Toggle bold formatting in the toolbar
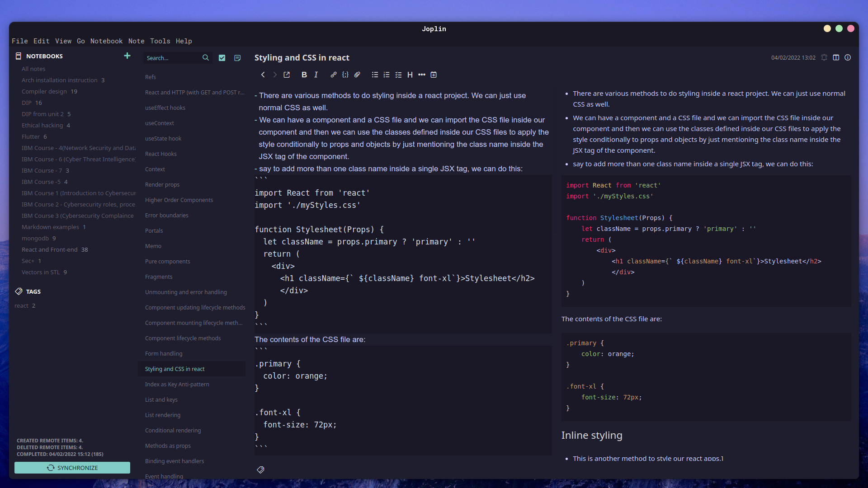 click(x=304, y=75)
